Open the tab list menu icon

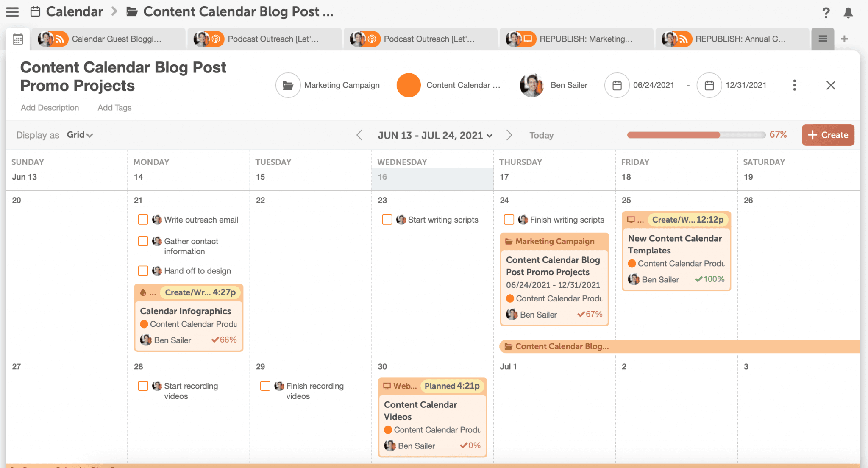point(823,39)
